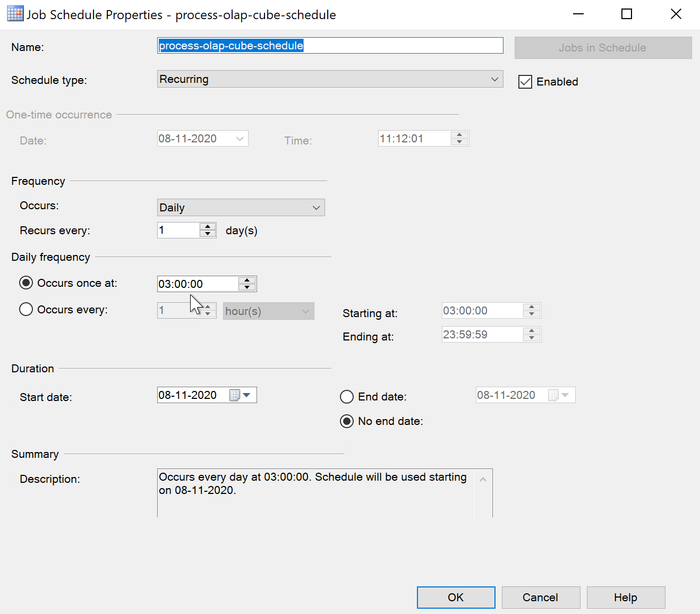Click OK to save the schedule
This screenshot has width=700, height=614.
tap(456, 598)
